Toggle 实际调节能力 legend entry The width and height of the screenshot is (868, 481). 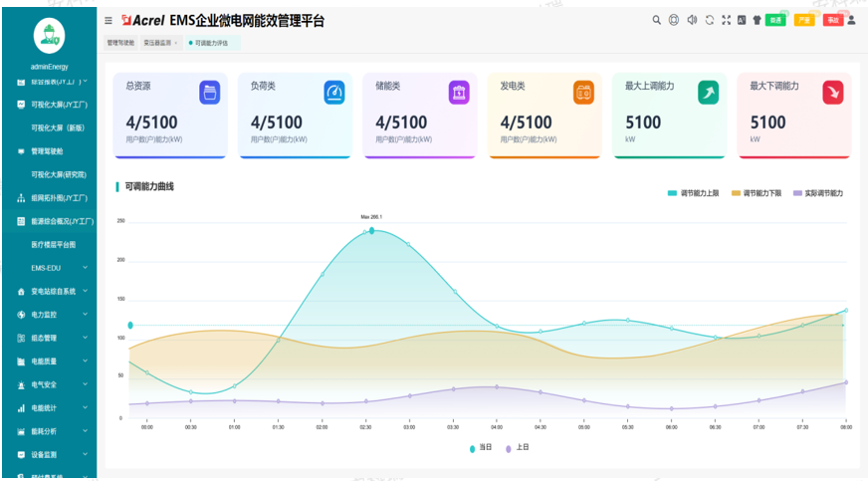818,192
